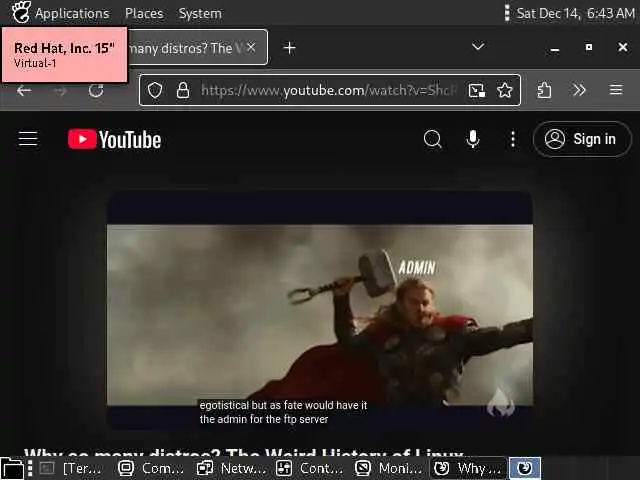Switch to the Com... taskbar window
640x480 pixels.
click(x=151, y=469)
